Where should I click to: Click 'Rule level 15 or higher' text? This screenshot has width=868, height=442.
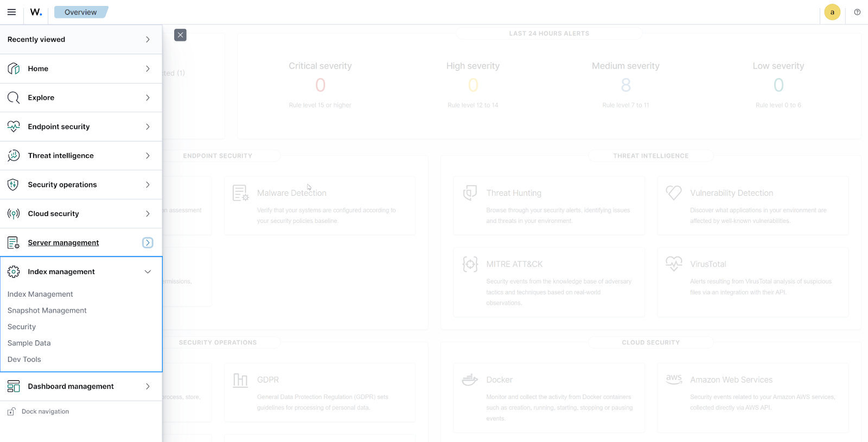point(320,105)
